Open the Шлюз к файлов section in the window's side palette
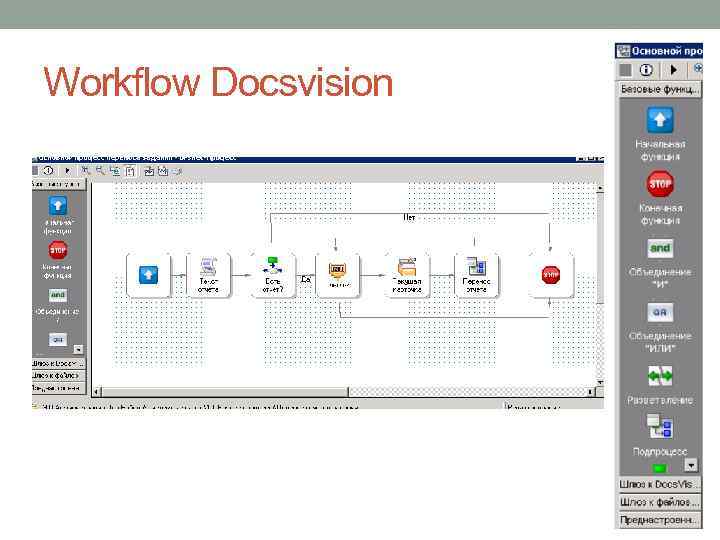720x540 pixels. tap(58, 376)
